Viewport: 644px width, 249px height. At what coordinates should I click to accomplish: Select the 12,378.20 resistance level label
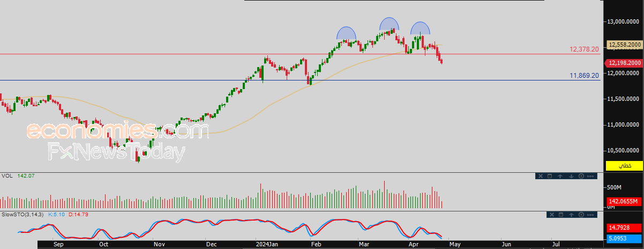tap(584, 49)
